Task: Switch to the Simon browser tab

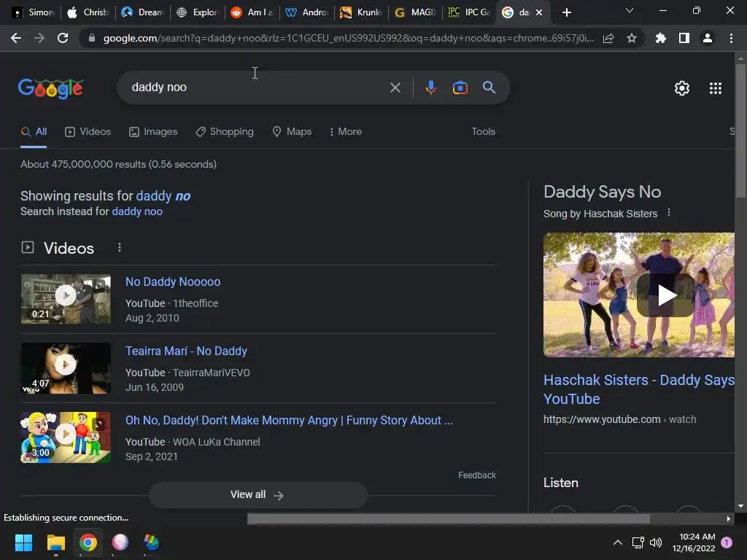Action: click(x=32, y=12)
